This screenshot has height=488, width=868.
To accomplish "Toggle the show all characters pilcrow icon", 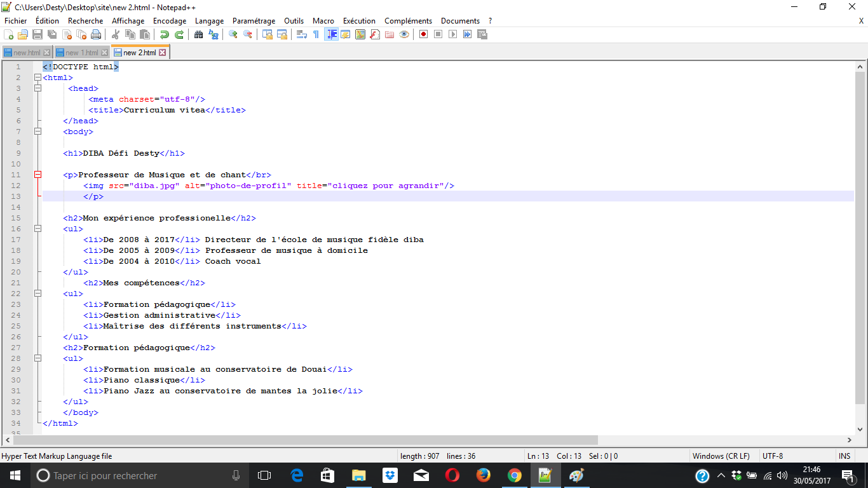I will pos(316,34).
